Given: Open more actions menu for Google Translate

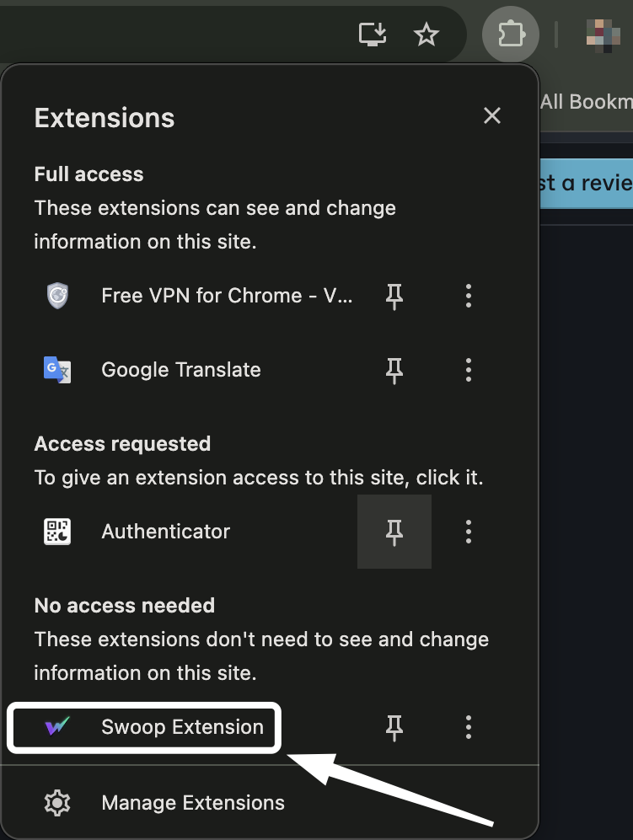Looking at the screenshot, I should click(469, 370).
